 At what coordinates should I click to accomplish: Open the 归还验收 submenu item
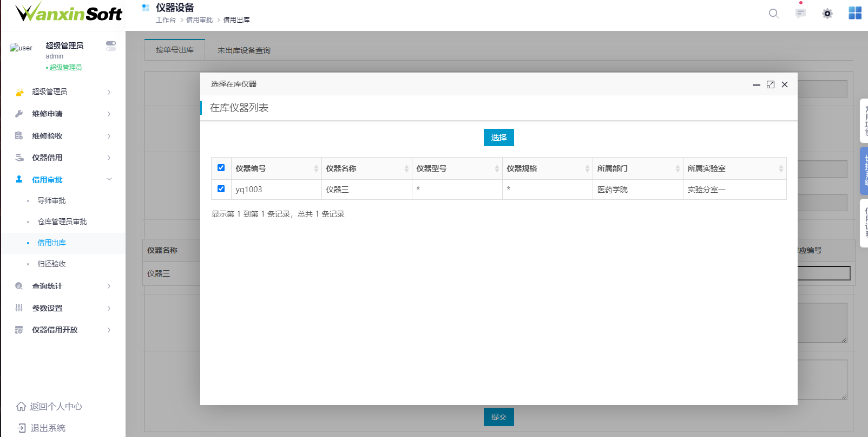tap(51, 264)
